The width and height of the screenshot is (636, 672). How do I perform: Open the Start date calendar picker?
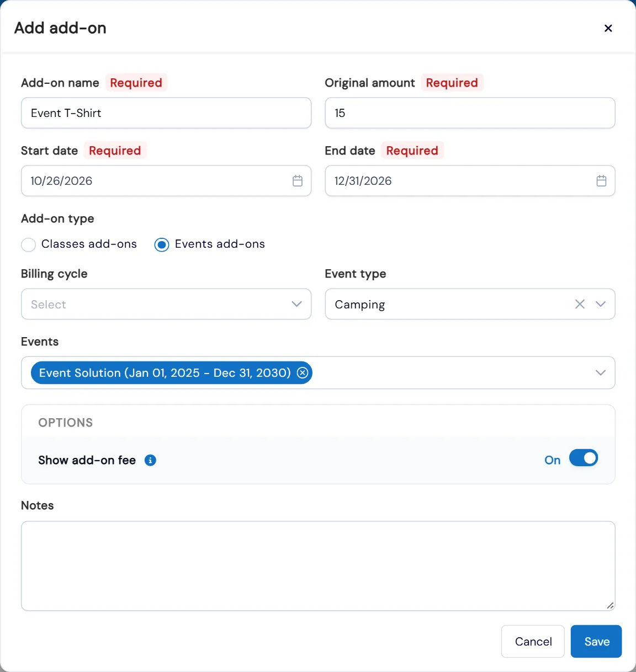(298, 181)
